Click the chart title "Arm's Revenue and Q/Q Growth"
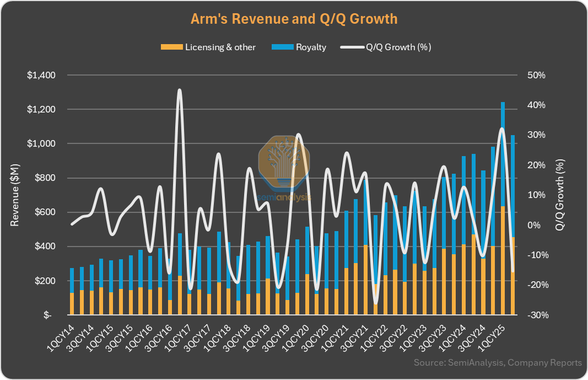Image resolution: width=588 pixels, height=380 pixels. (294, 19)
